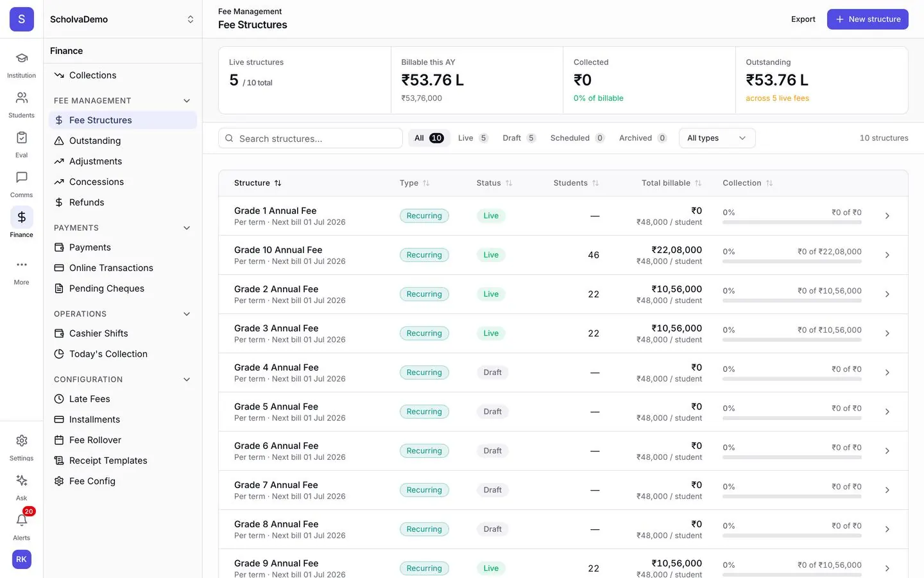Switch to the Draft filter tab
The width and height of the screenshot is (924, 578).
click(519, 138)
